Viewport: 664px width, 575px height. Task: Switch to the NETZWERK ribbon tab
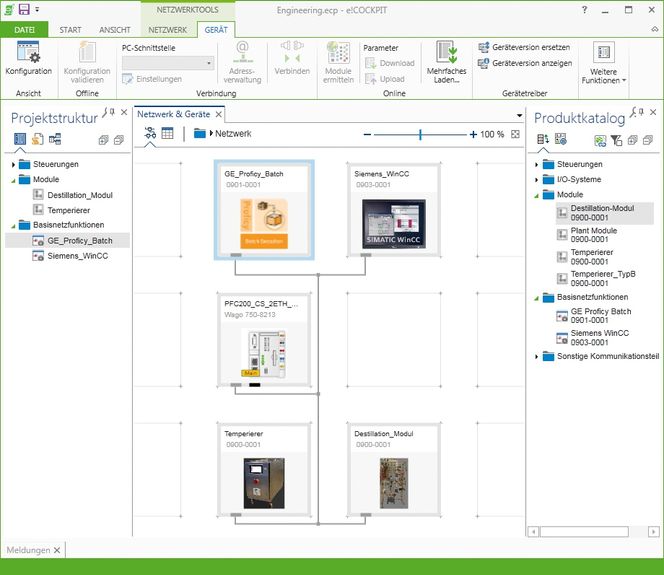(167, 30)
